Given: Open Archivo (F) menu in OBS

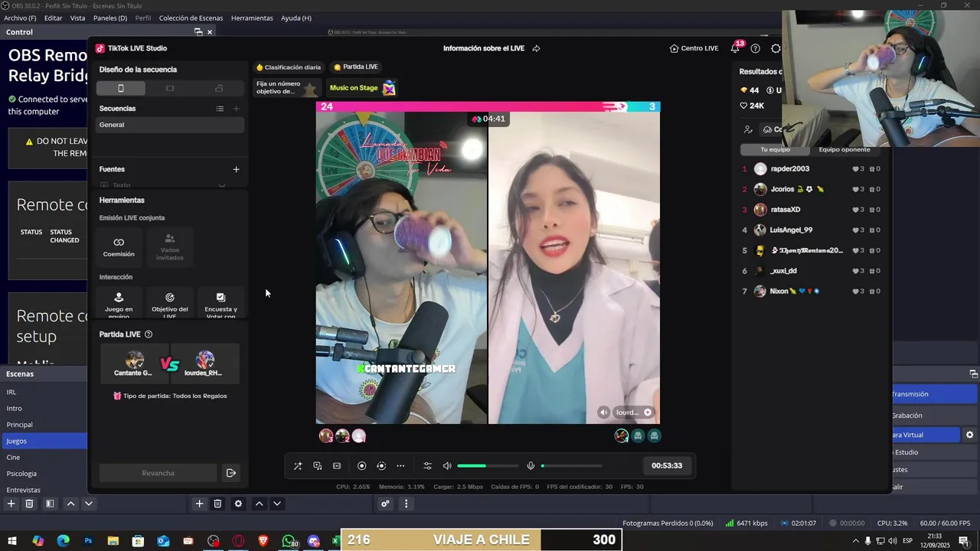Looking at the screenshot, I should [x=20, y=18].
